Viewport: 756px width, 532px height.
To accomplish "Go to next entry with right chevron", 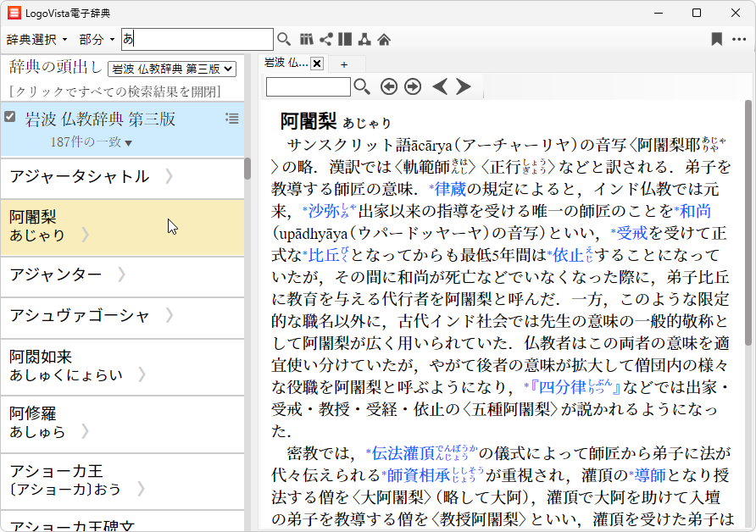I will point(464,86).
